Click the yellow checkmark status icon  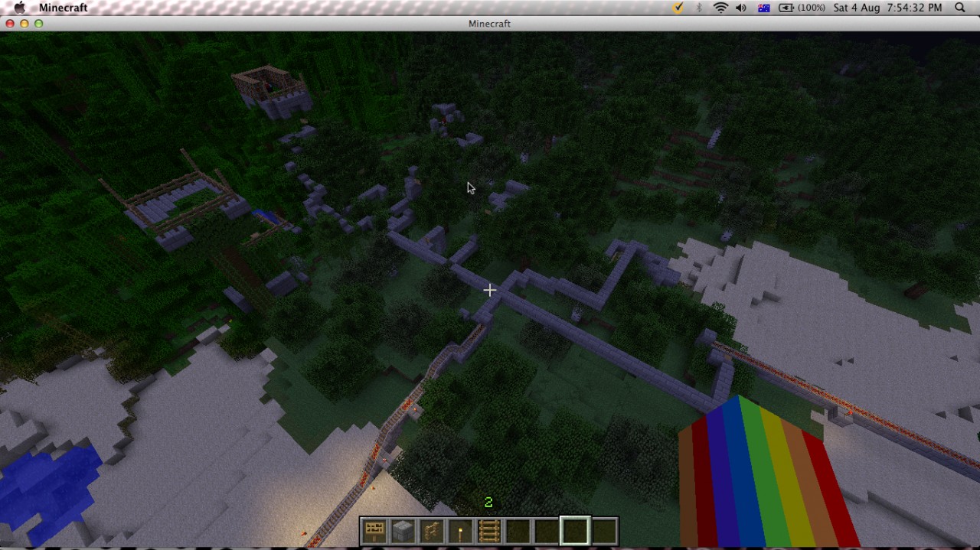(677, 8)
